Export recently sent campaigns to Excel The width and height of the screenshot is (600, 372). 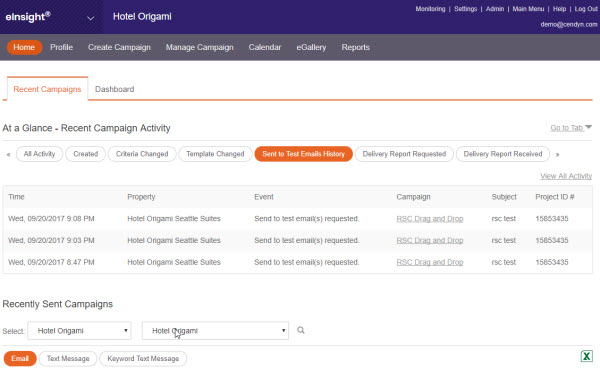(586, 356)
